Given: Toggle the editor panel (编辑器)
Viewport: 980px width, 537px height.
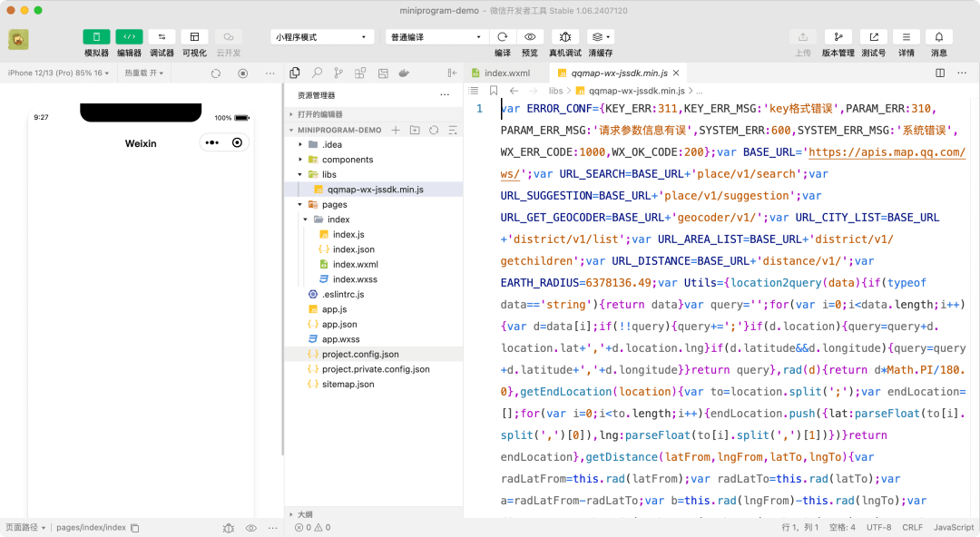Looking at the screenshot, I should (x=129, y=37).
